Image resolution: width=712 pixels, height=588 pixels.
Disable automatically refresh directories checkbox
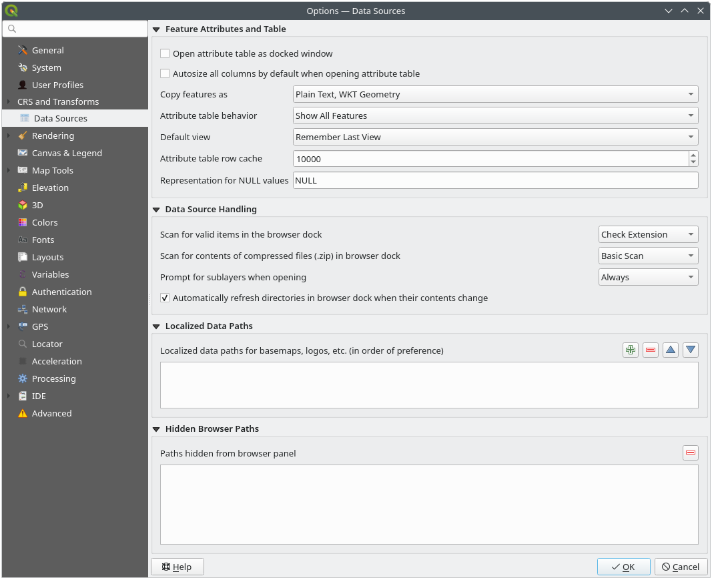click(x=165, y=298)
